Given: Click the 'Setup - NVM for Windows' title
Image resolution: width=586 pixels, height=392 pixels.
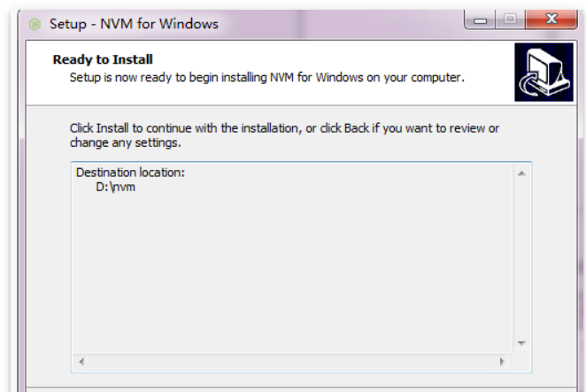Looking at the screenshot, I should pyautogui.click(x=134, y=24).
